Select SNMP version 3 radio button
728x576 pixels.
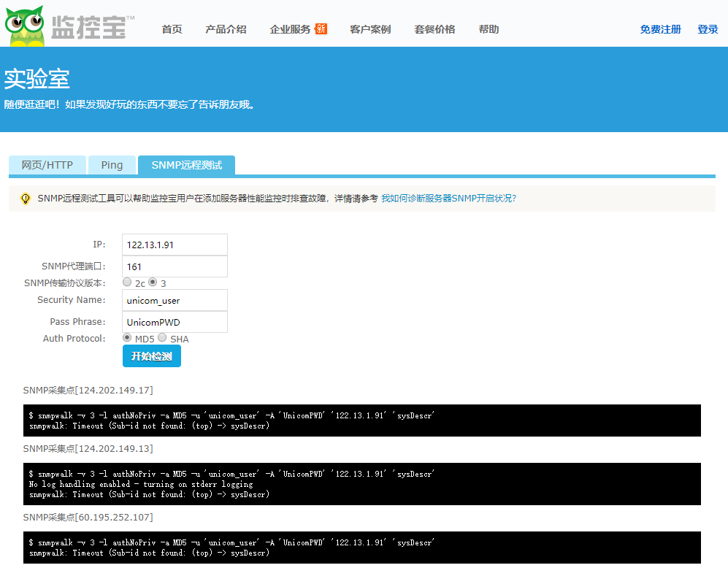(x=153, y=283)
